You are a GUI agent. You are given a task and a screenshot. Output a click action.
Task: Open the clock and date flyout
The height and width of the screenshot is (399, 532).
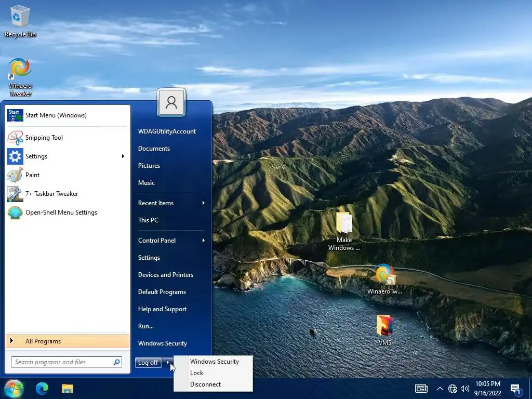(487, 389)
